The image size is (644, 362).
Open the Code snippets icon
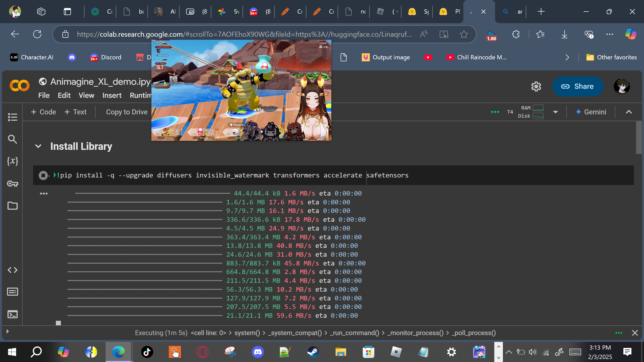pyautogui.click(x=12, y=270)
